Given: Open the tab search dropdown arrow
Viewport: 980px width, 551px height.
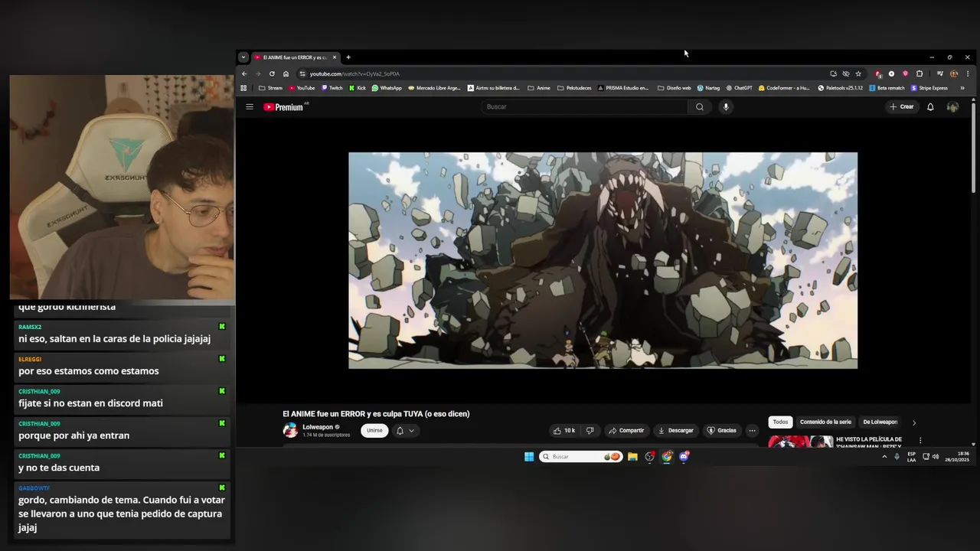Looking at the screenshot, I should point(243,57).
